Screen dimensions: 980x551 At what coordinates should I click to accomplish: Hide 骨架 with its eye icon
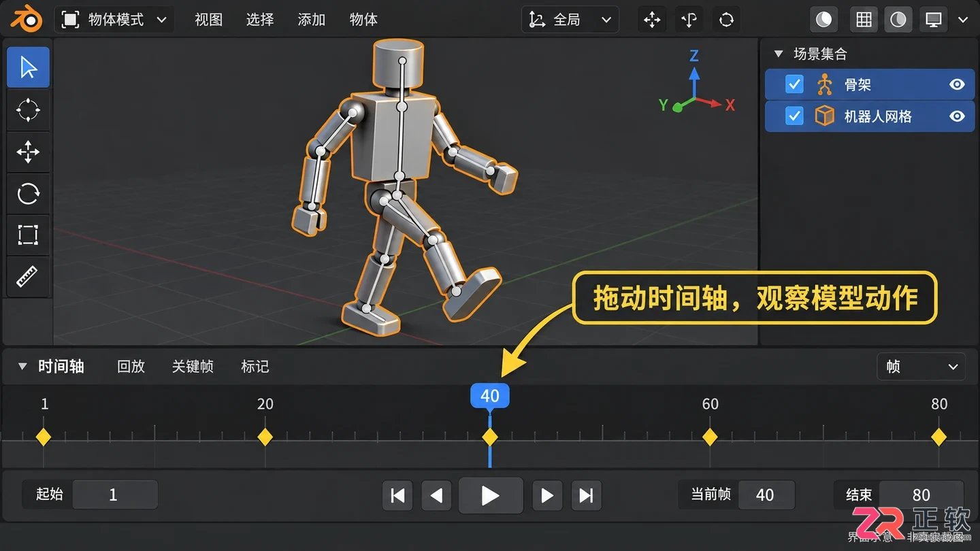point(957,84)
